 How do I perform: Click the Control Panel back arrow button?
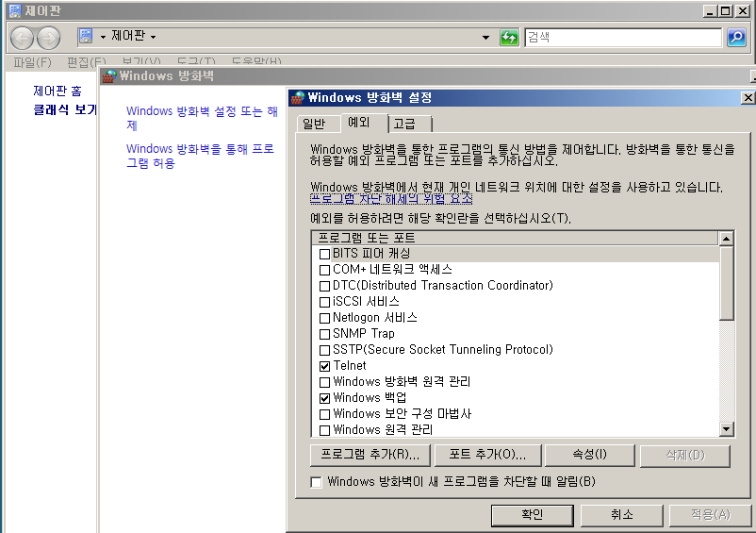(23, 38)
